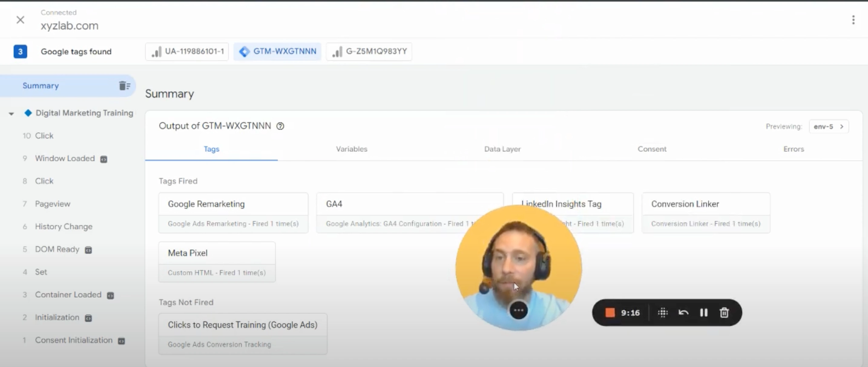Open help icon next to Output of GTM-WXGTNNN
Screen dimensions: 868x367
pos(280,126)
